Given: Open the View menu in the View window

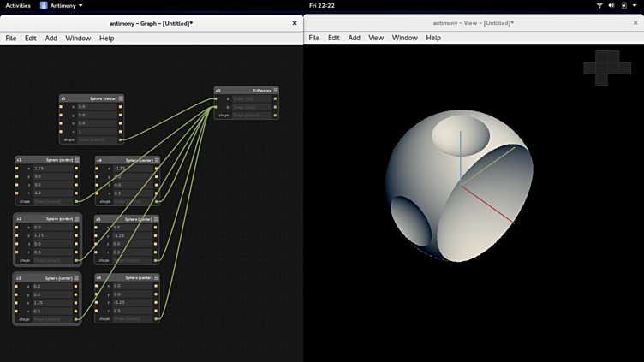Looking at the screenshot, I should pyautogui.click(x=376, y=38).
